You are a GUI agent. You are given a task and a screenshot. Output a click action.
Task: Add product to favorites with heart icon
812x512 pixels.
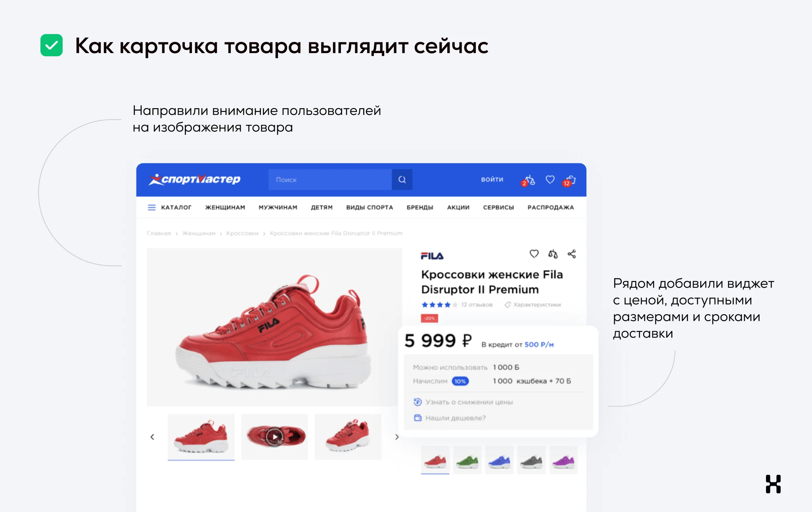(534, 254)
